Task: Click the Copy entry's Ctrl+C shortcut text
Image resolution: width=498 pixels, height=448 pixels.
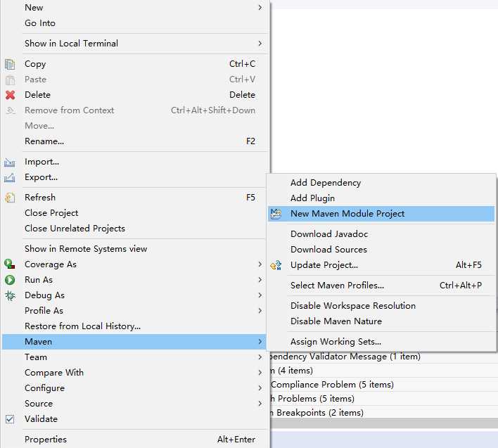Action: click(243, 64)
